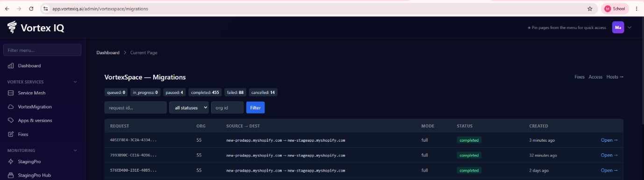The width and height of the screenshot is (644, 180).
Task: Open the all statuses dropdown
Action: (x=189, y=108)
